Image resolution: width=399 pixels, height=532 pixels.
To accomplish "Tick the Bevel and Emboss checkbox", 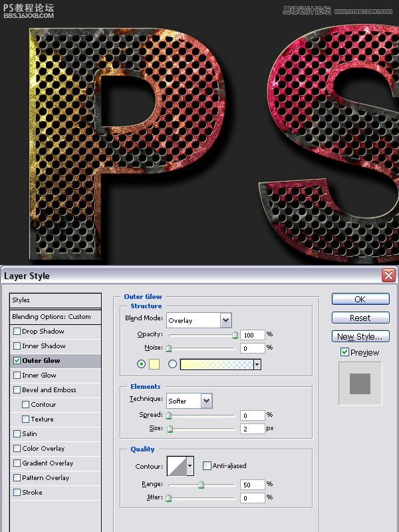I will point(17,390).
